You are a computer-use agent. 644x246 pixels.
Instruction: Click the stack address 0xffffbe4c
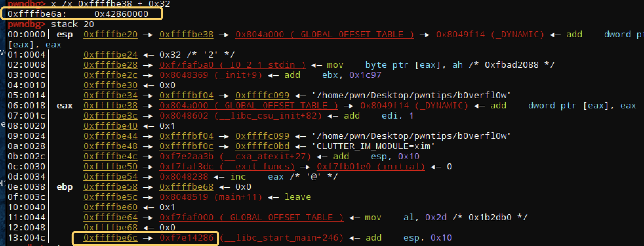click(x=110, y=157)
